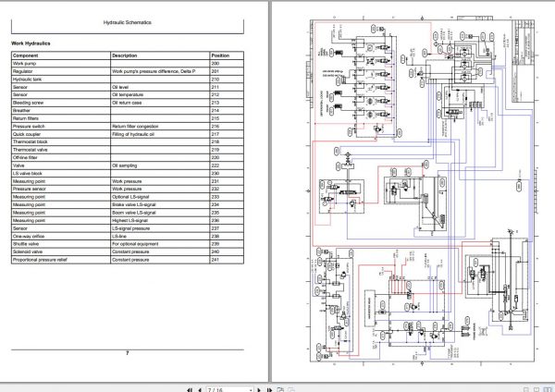Click the 'Component' column header
The width and height of the screenshot is (555, 392).
tap(25, 55)
